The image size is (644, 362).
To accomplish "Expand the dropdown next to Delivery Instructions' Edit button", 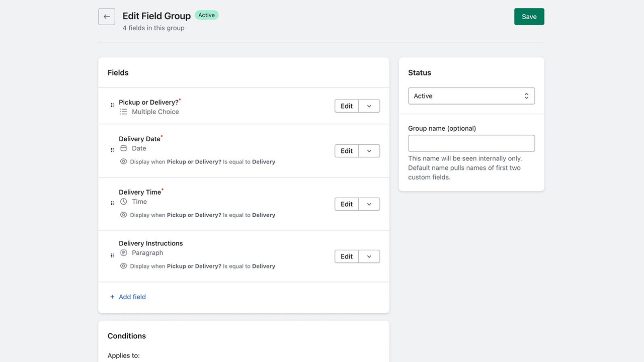I will [369, 256].
